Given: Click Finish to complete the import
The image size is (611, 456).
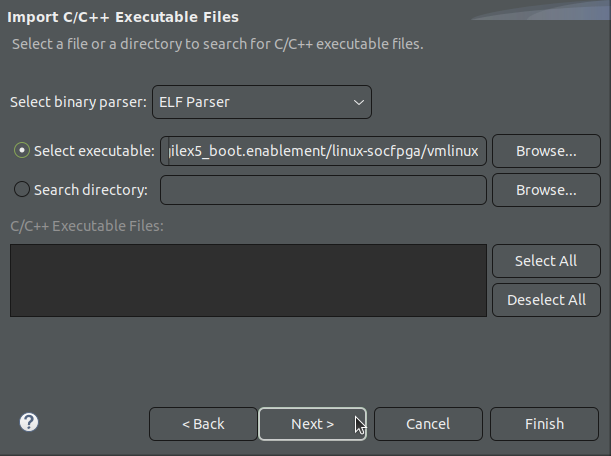Looking at the screenshot, I should click(x=544, y=424).
